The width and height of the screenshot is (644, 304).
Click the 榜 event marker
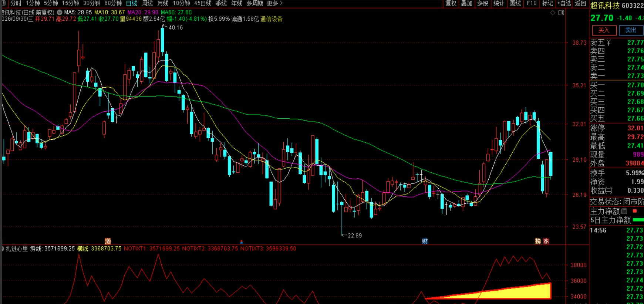[538, 241]
